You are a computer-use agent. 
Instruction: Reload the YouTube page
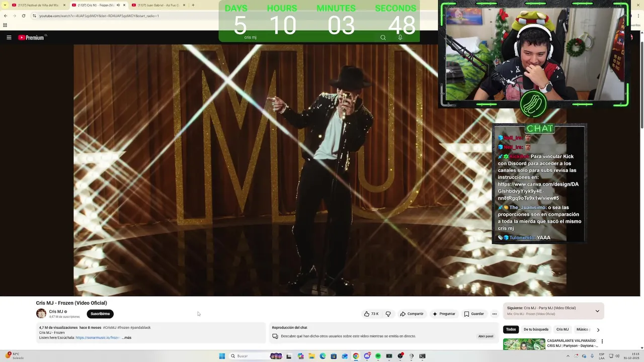(23, 16)
